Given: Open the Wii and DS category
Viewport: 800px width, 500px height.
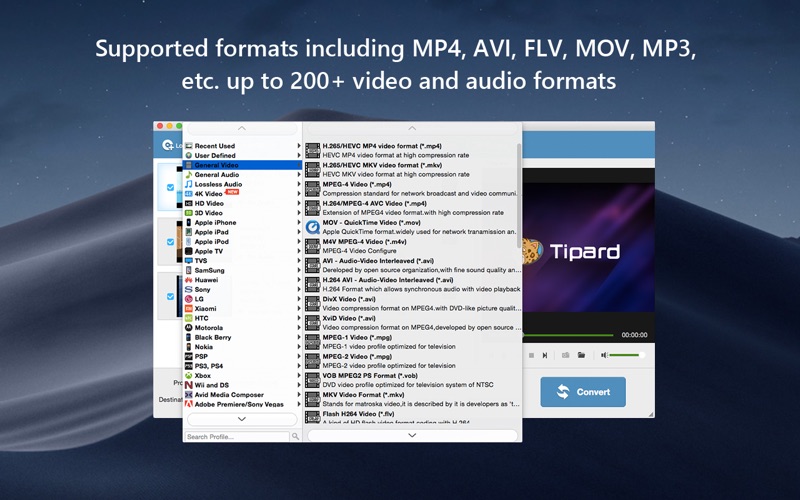Looking at the screenshot, I should pyautogui.click(x=242, y=385).
